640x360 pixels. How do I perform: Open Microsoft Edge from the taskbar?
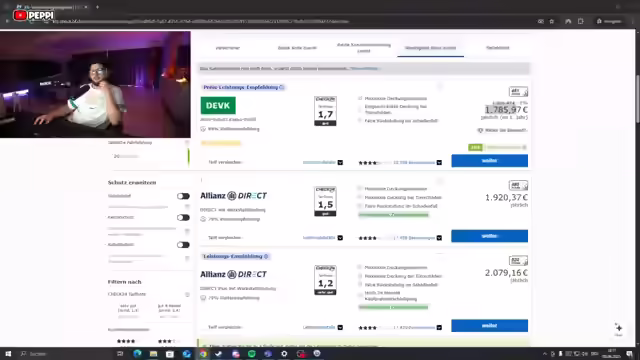tap(137, 354)
